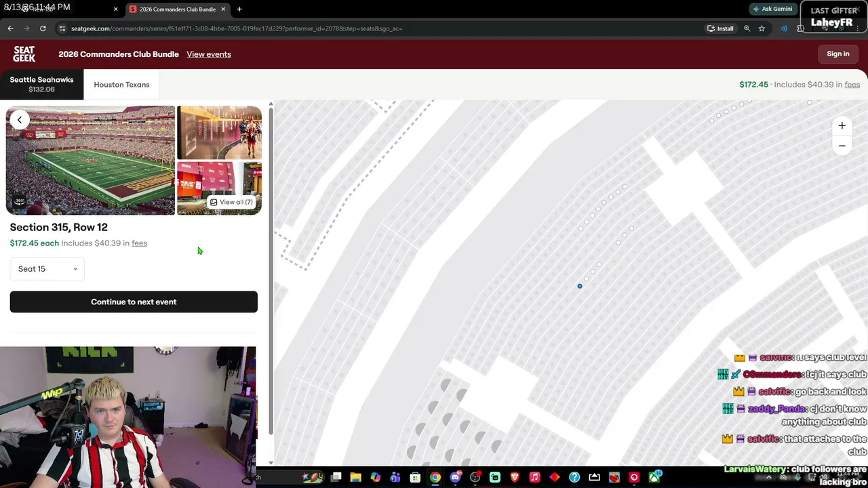
Task: Click the listing panel scrollbar
Action: (x=271, y=271)
